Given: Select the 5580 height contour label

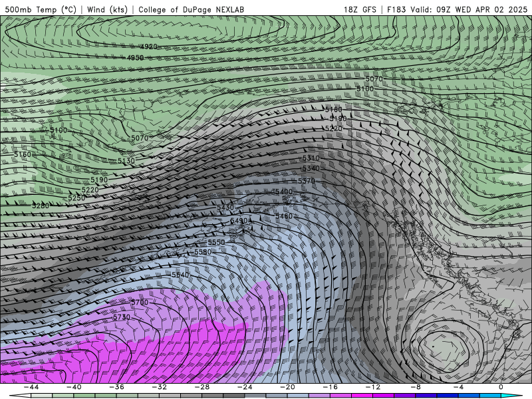Looking at the screenshot, I should [x=203, y=252].
